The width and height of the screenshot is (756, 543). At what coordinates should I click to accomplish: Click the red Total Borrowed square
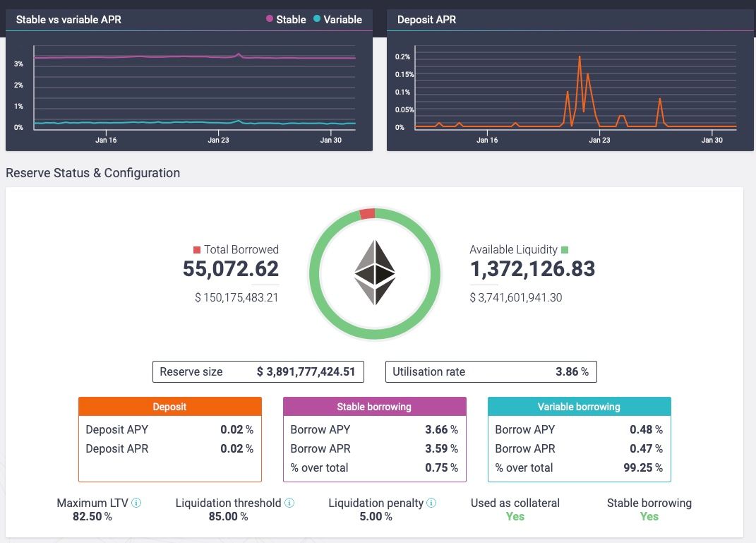coord(197,250)
